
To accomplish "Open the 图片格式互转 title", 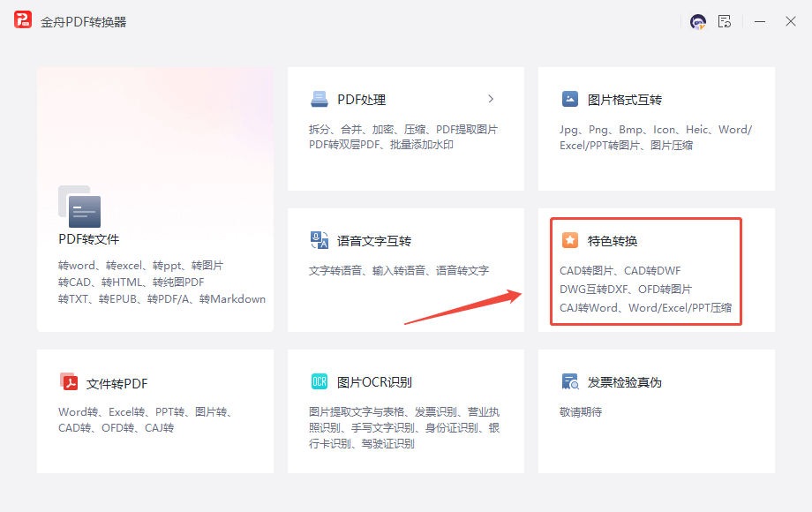I will click(x=625, y=100).
